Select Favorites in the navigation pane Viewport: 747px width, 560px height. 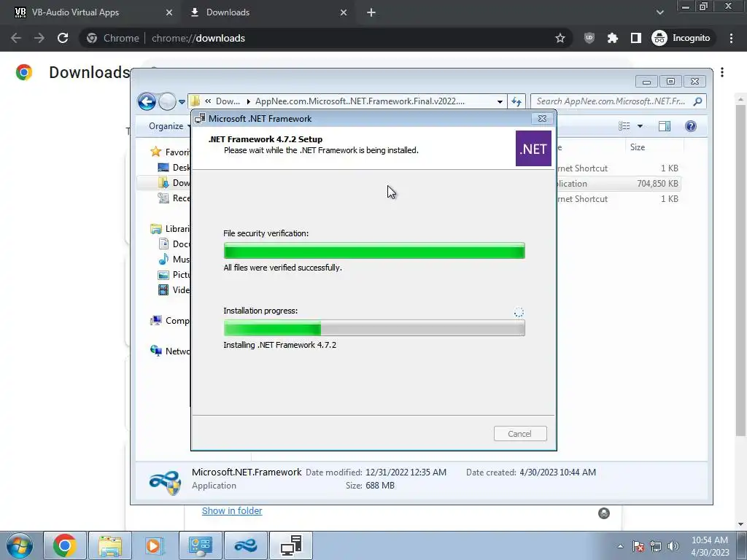(169, 152)
